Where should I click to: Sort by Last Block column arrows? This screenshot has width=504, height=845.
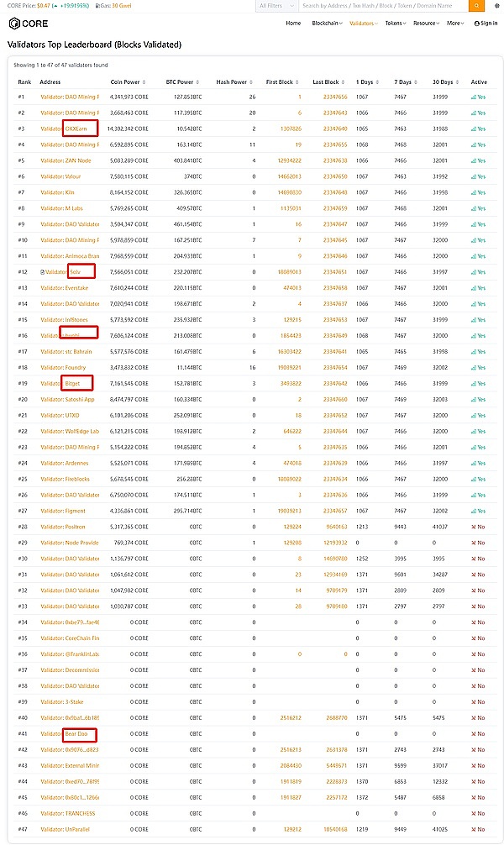tap(343, 82)
